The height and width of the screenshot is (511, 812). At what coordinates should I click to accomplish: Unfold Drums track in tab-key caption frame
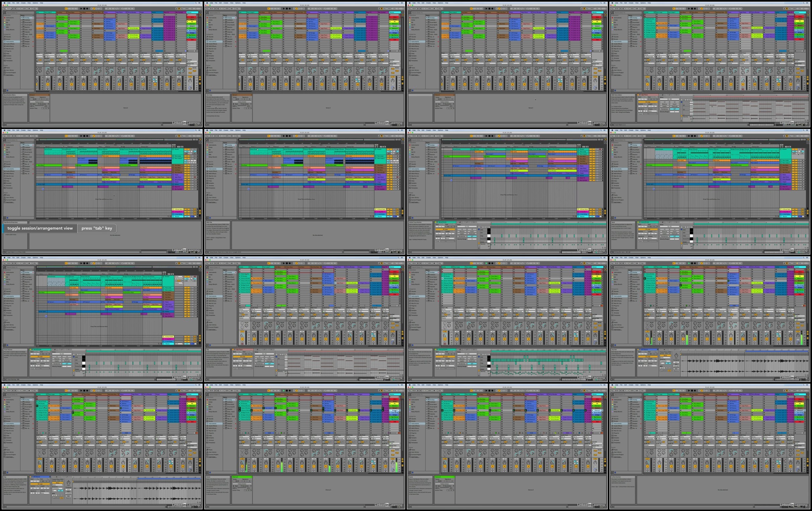point(173,149)
